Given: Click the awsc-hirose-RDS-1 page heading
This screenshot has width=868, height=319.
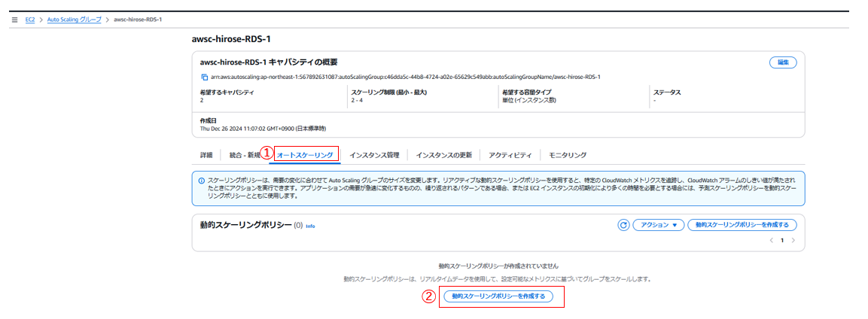Looking at the screenshot, I should [x=231, y=39].
